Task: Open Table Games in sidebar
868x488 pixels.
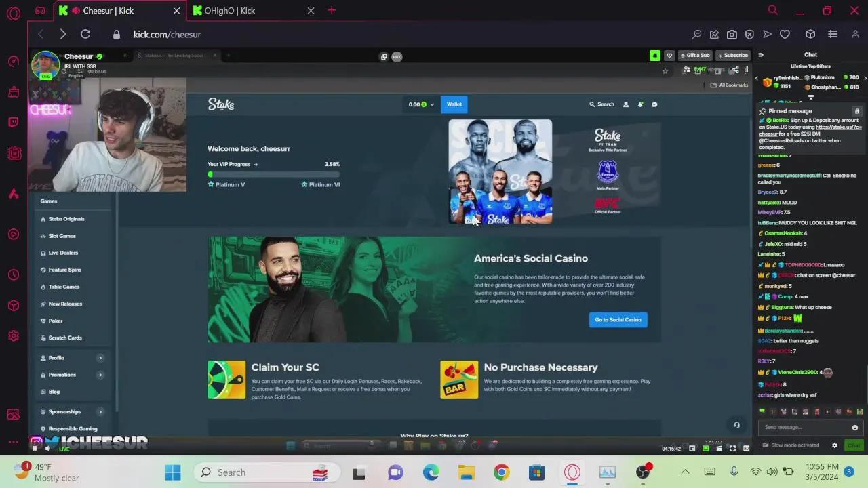Action: coord(64,287)
